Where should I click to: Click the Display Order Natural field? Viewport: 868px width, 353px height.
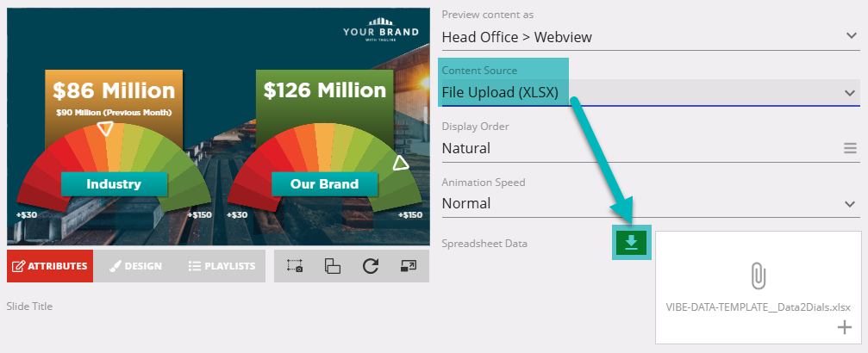click(638, 148)
